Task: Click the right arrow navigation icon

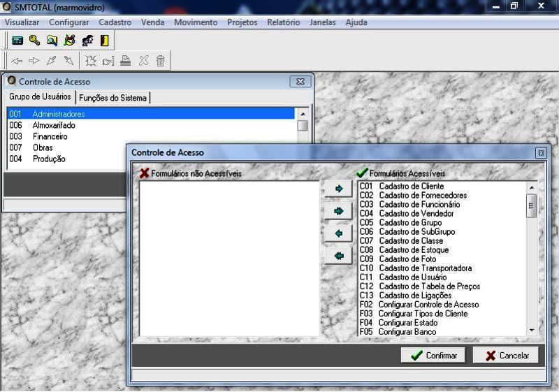Action: click(34, 61)
